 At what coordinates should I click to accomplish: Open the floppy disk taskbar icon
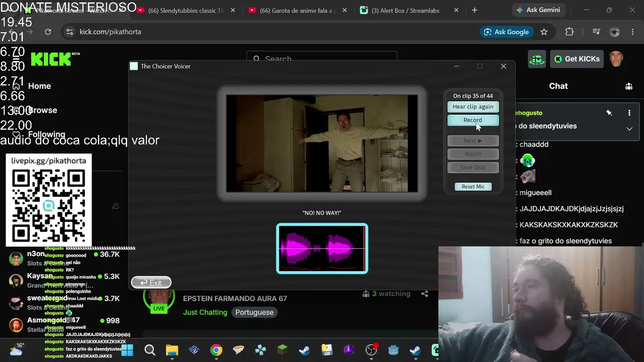pyautogui.click(x=327, y=350)
